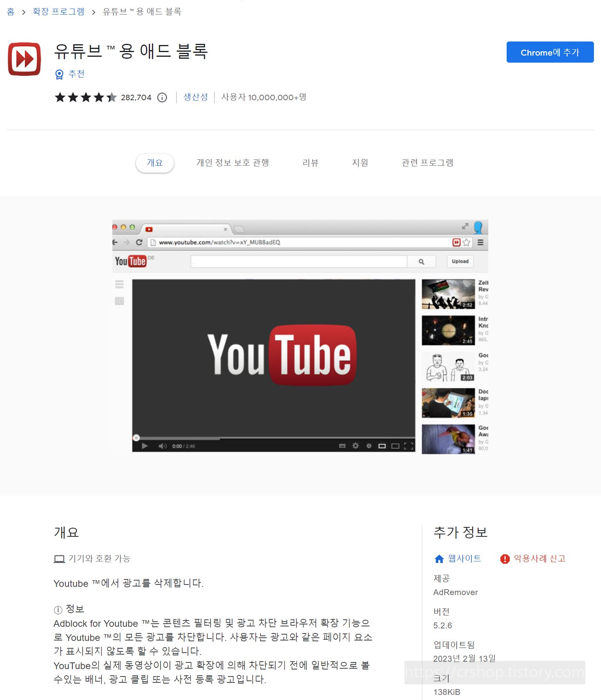Open the 관련 프로그램 tab
The height and width of the screenshot is (700, 601).
(427, 163)
